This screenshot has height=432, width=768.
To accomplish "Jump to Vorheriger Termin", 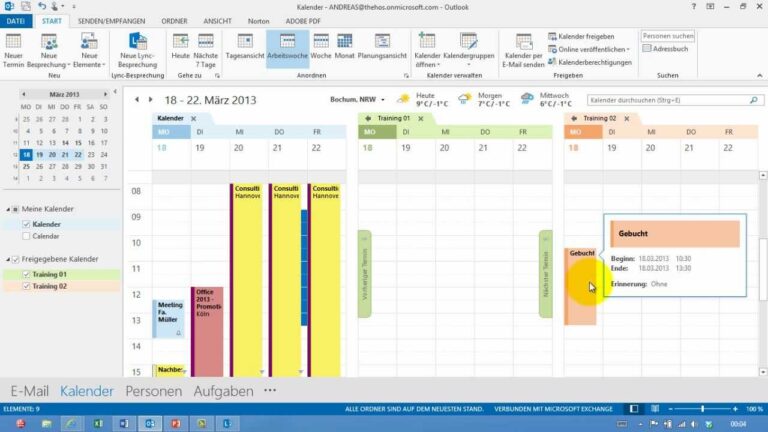I will click(364, 274).
